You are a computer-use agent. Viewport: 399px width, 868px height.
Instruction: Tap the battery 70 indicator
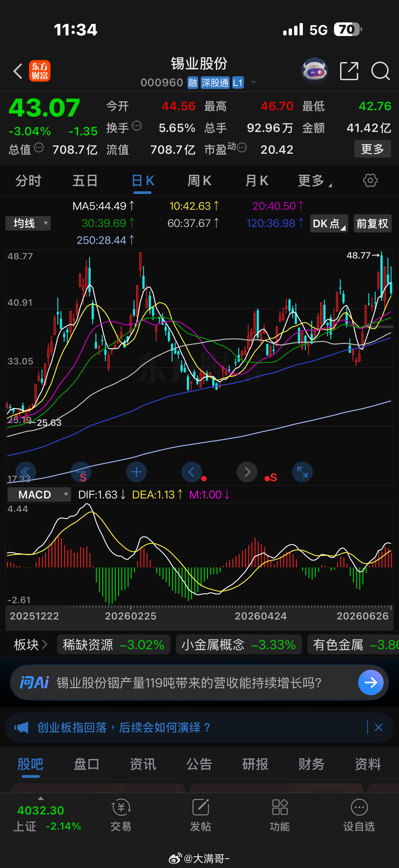348,29
